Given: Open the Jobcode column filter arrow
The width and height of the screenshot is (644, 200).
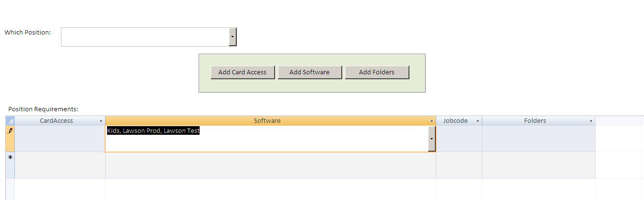Looking at the screenshot, I should pyautogui.click(x=477, y=121).
